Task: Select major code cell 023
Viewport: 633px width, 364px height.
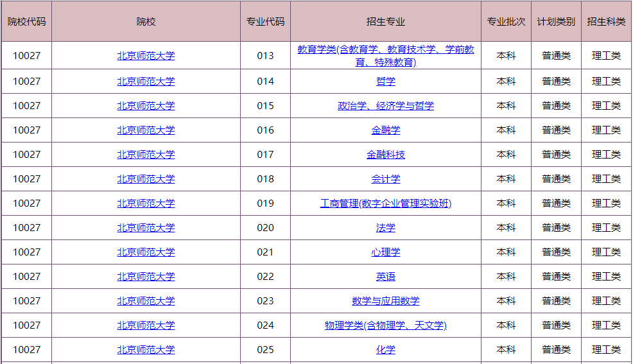Action: (265, 301)
